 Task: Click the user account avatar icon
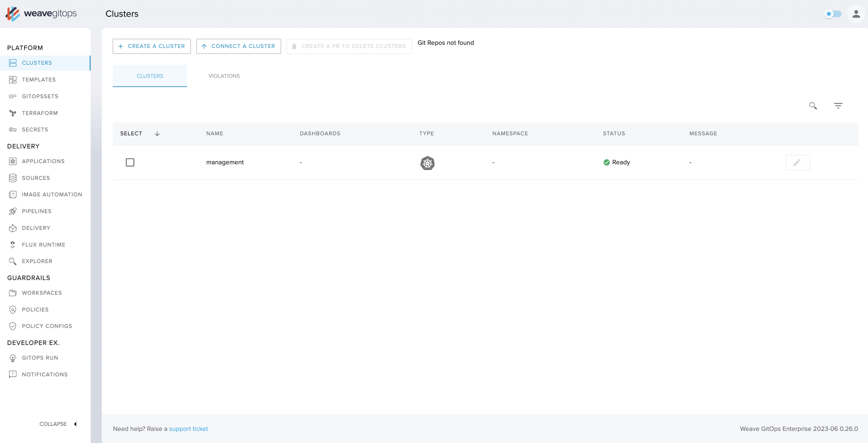[856, 14]
